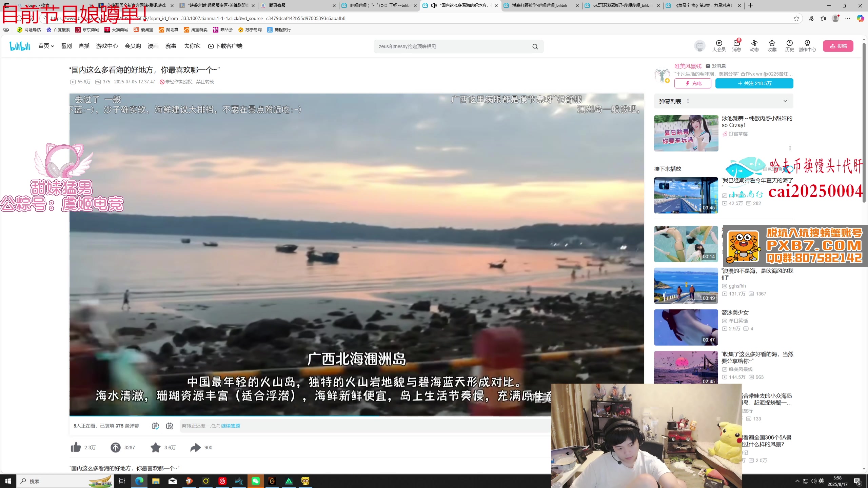
Task: Open 携程旅行 bookmark
Action: (279, 30)
